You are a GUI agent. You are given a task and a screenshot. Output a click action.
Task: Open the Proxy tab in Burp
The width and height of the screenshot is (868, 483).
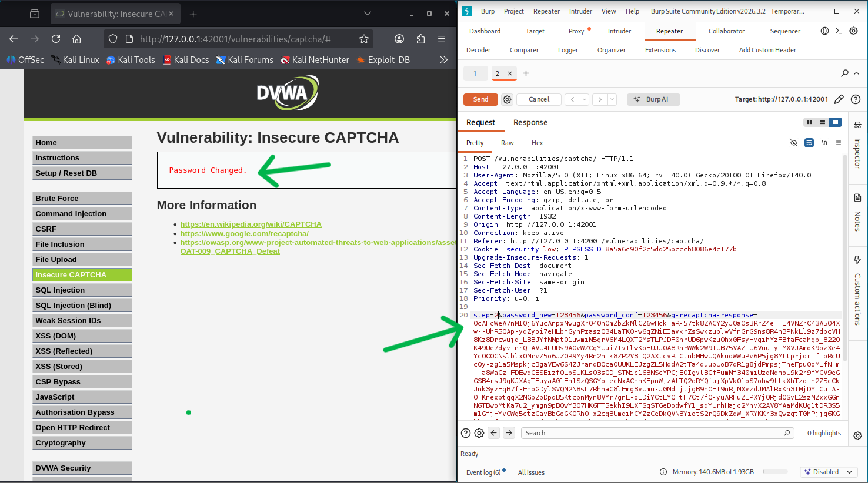pos(576,31)
